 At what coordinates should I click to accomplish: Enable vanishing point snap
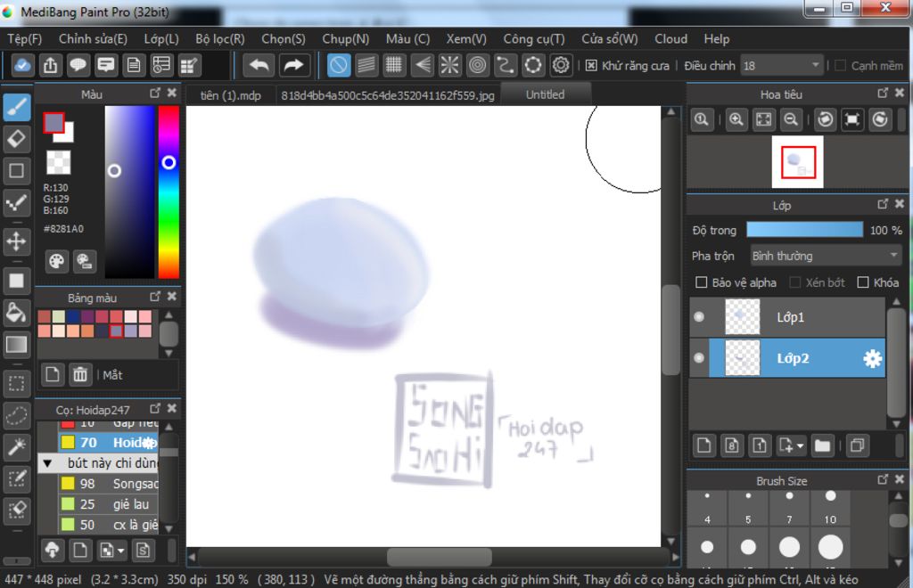(422, 65)
